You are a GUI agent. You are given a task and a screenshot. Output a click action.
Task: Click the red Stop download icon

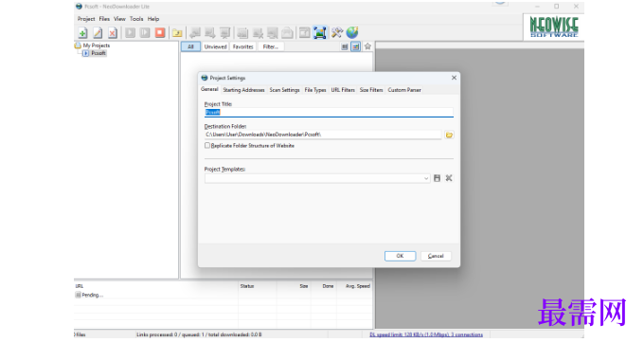pos(160,33)
